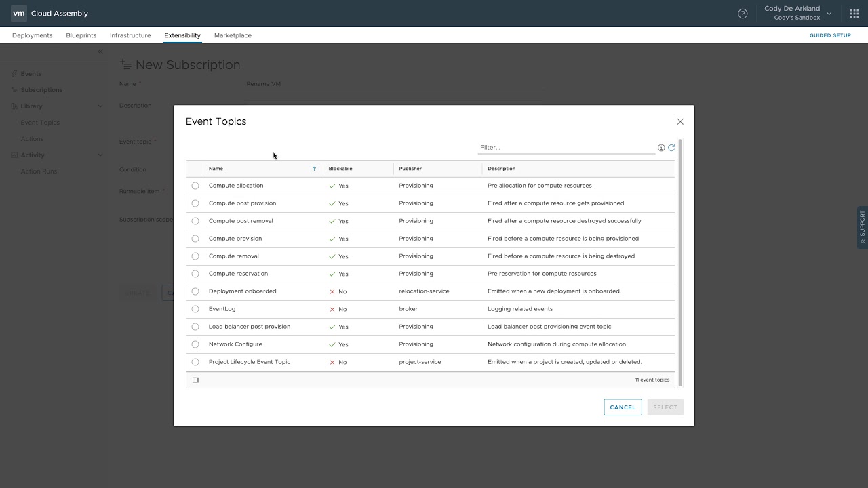Open the column chooser icon below table
This screenshot has height=488, width=868.
[196, 380]
